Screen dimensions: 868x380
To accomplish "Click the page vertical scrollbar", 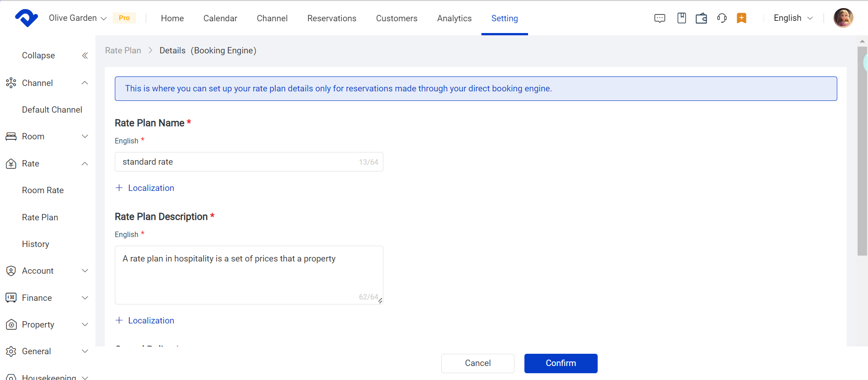I will coord(862,150).
